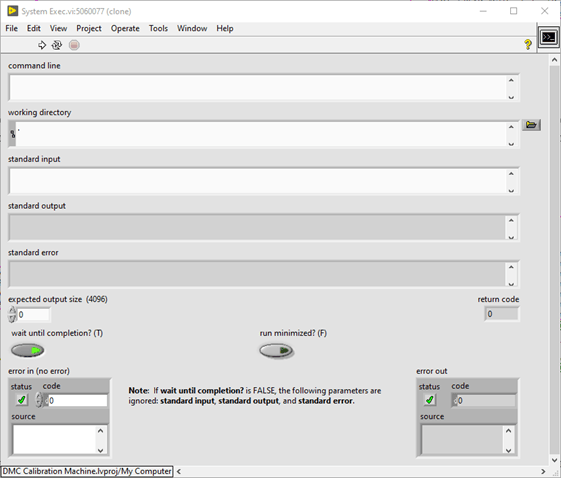Image resolution: width=561 pixels, height=478 pixels.
Task: Click the working directory browse folder icon
Action: tap(531, 125)
